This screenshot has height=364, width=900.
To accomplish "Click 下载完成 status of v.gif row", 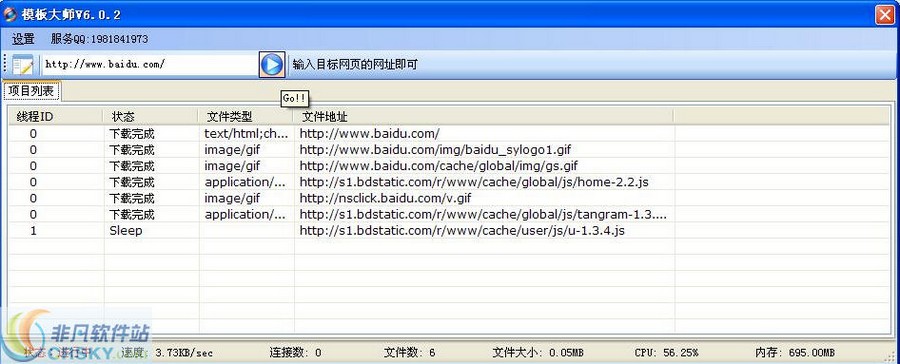I will [x=132, y=198].
